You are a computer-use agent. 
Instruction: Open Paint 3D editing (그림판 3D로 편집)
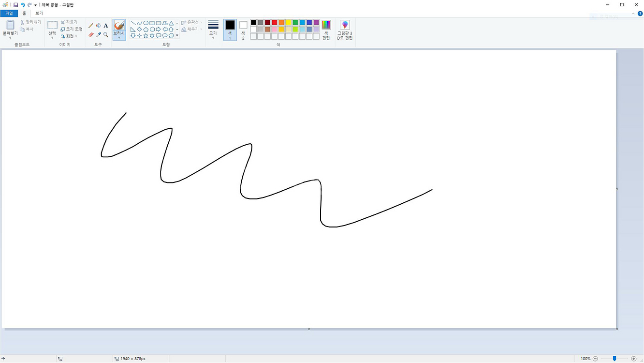pyautogui.click(x=345, y=30)
